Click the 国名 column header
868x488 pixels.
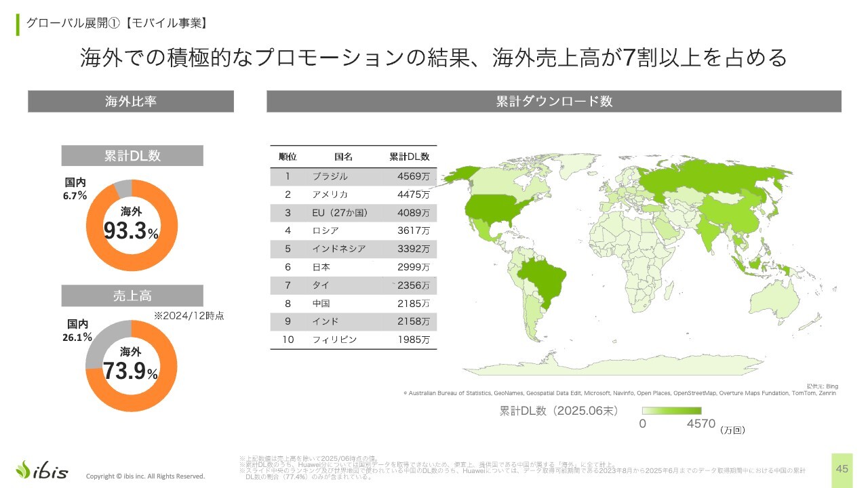(343, 157)
